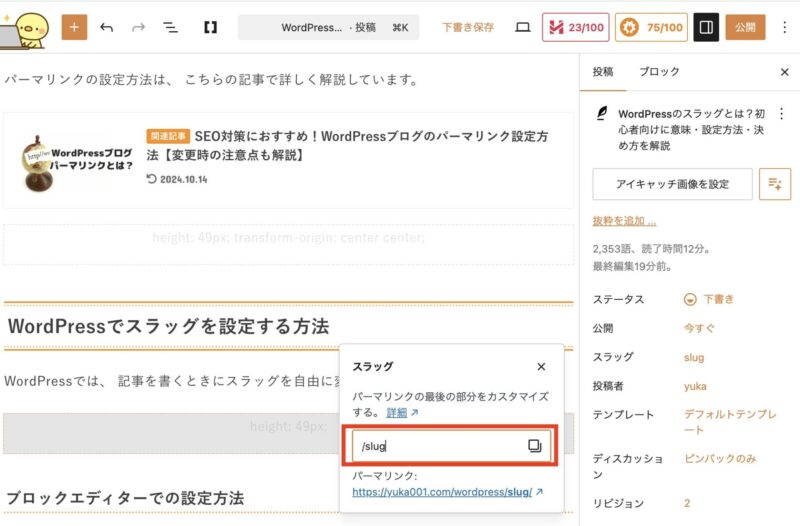Close the スラッグ popover
Viewport: 800px width, 526px height.
click(x=541, y=367)
